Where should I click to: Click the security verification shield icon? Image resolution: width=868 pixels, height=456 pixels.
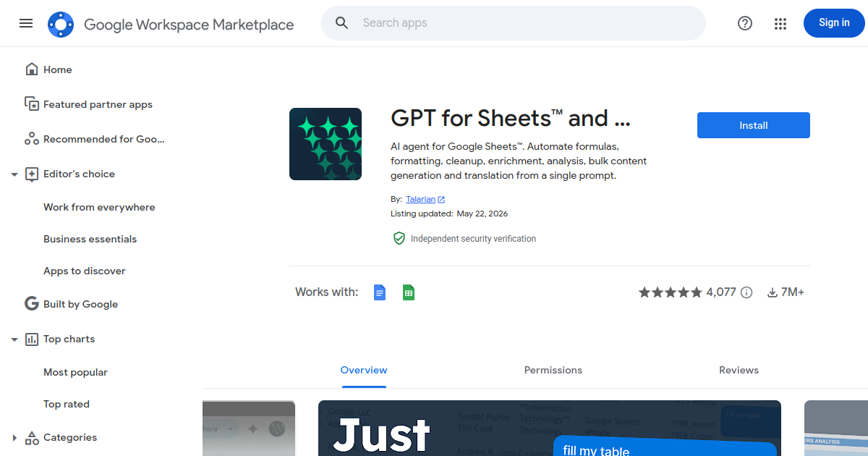point(399,238)
